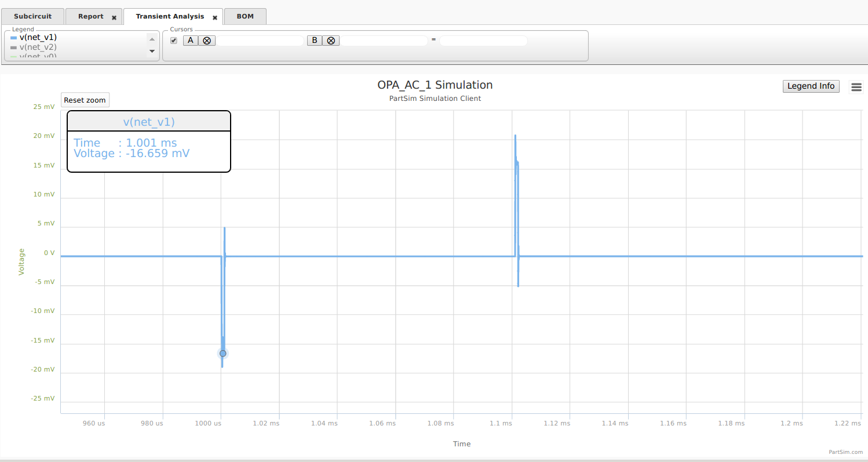Close the Report tab
This screenshot has width=868, height=462.
[x=114, y=18]
